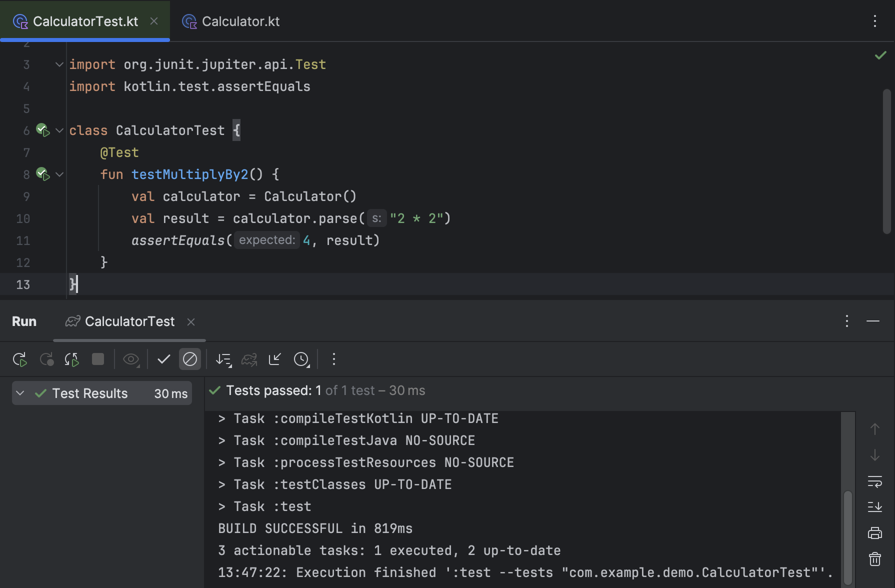Image resolution: width=895 pixels, height=588 pixels.
Task: Rerun the CalculatorTest test run
Action: pyautogui.click(x=20, y=359)
